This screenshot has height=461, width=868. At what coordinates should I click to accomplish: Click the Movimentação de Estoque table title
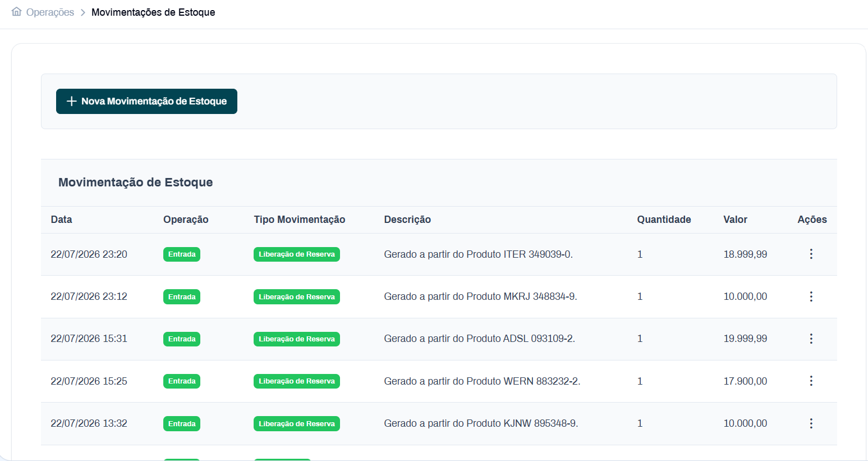[x=135, y=182]
